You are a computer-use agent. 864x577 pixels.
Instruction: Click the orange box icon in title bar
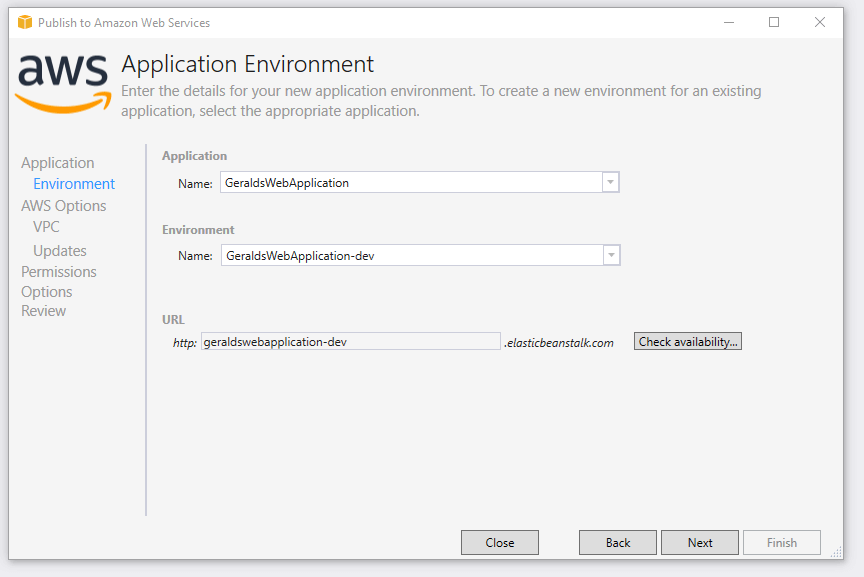[x=25, y=22]
